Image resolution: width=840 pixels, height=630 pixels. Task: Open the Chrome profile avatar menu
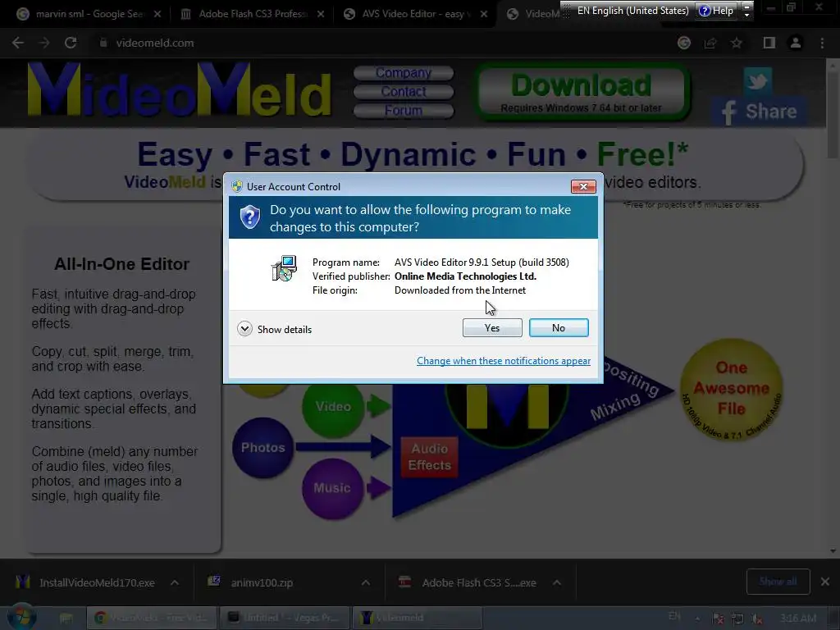(x=796, y=43)
